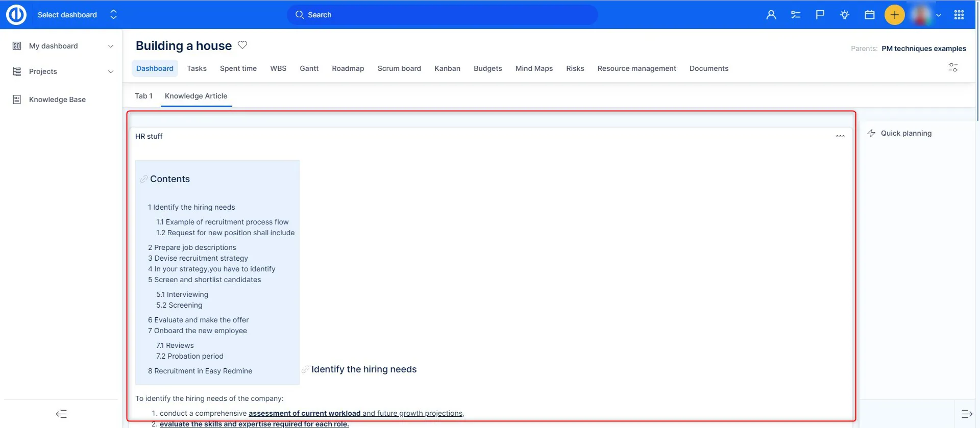Screen dimensions: 980x428
Task: Click the yellow plus add button
Action: 894,15
